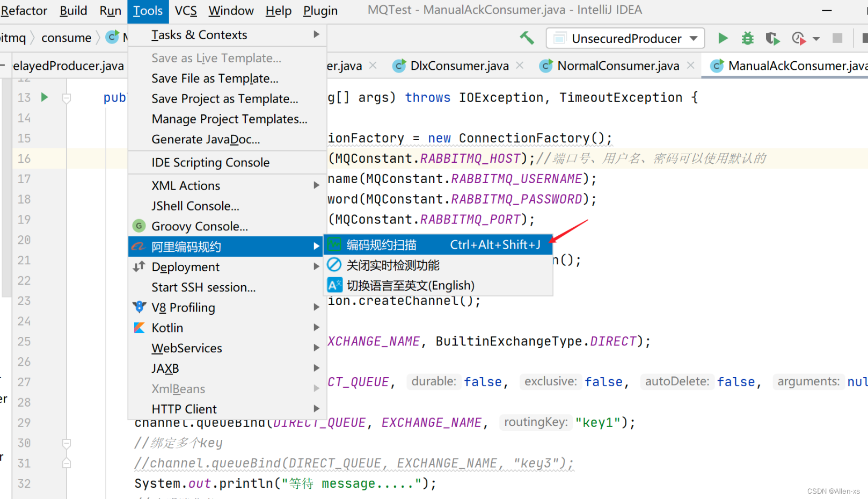Run with coverage shield icon

[x=772, y=38]
